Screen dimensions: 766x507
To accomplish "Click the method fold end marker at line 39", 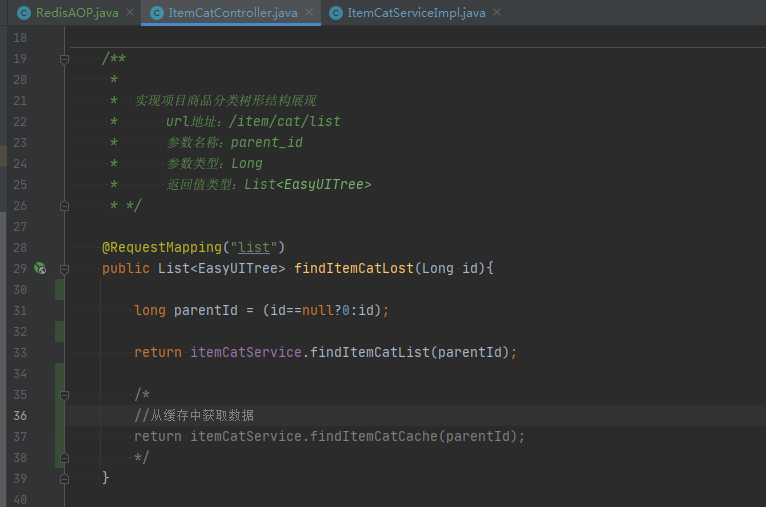I will click(64, 479).
